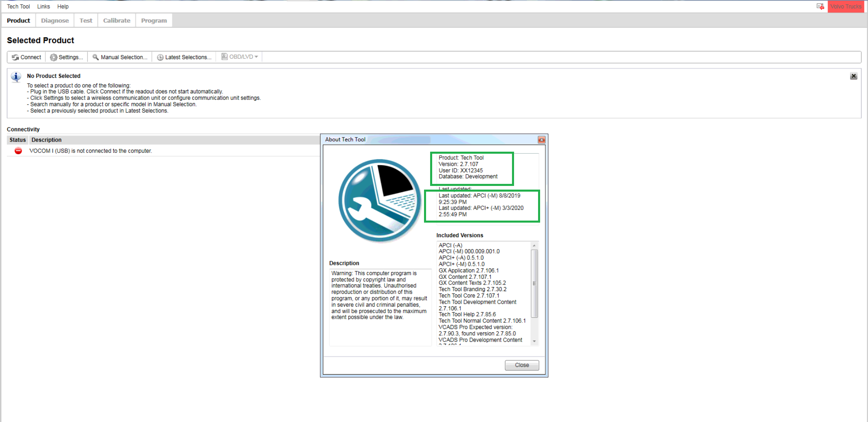The image size is (868, 422).
Task: Open the Links menu
Action: [43, 7]
